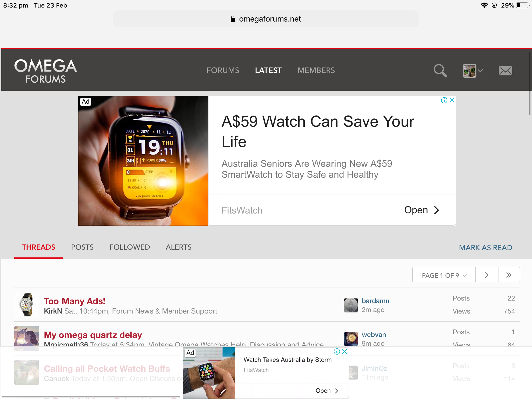Switch to the Posts tab
Image resolution: width=532 pixels, height=399 pixels.
[82, 247]
